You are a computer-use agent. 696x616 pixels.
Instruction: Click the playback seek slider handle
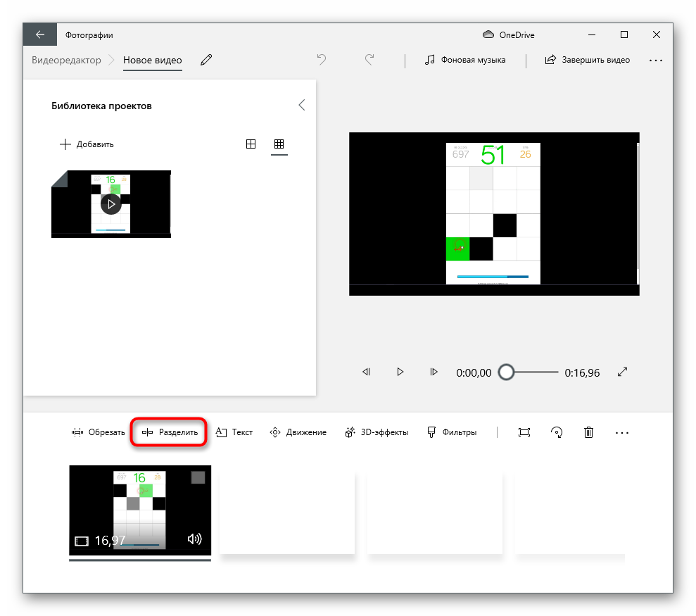(506, 372)
